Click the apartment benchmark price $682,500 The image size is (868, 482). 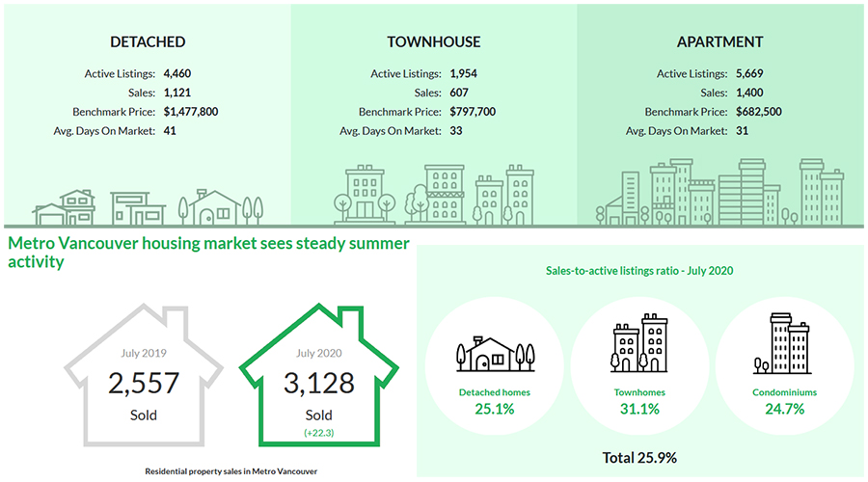coord(759,112)
